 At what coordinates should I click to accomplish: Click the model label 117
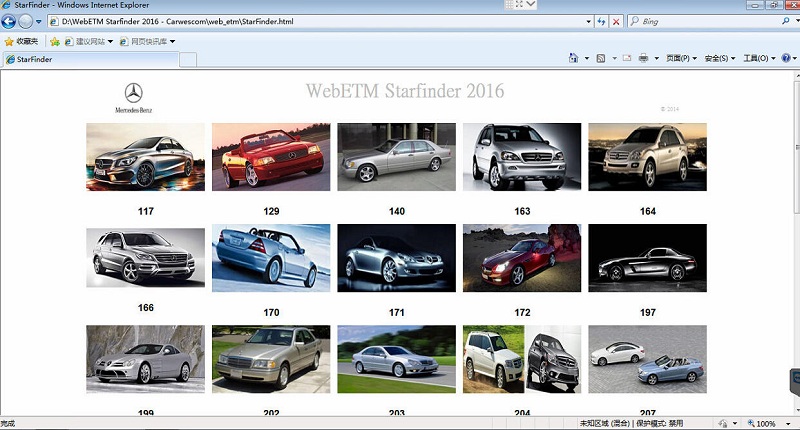(145, 211)
